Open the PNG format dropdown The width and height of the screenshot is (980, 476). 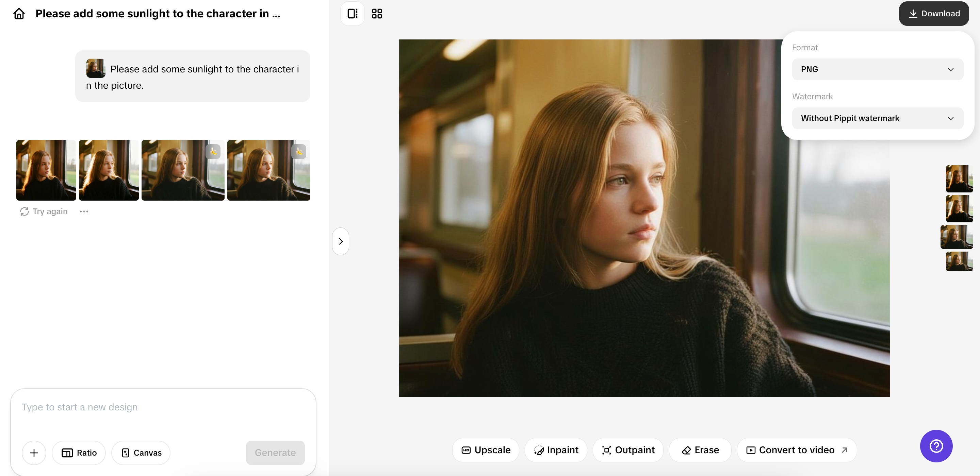877,69
